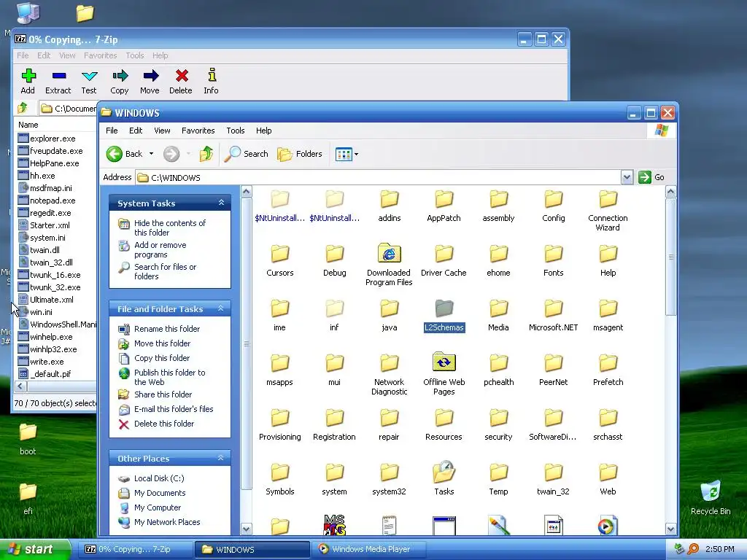Open the Search pane in Explorer
The height and width of the screenshot is (560, 747).
click(x=247, y=154)
